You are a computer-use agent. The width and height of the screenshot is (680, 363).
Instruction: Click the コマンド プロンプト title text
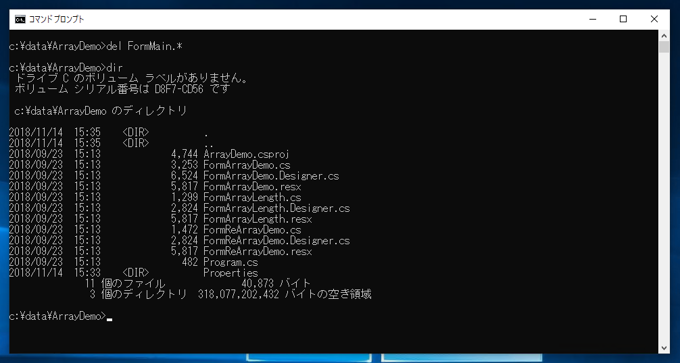click(56, 20)
